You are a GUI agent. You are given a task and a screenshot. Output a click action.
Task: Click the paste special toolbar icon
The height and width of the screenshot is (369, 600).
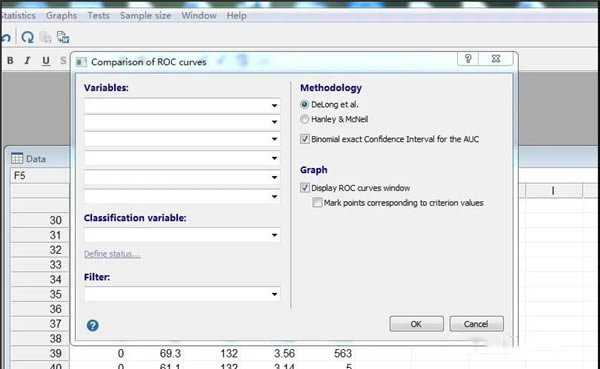[63, 37]
